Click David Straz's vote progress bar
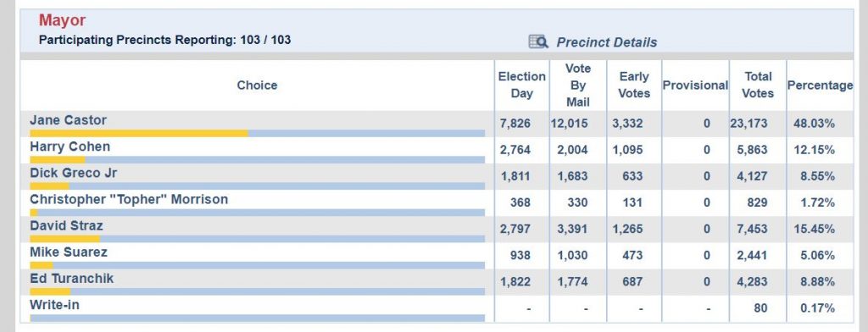The width and height of the screenshot is (868, 332). (x=258, y=239)
